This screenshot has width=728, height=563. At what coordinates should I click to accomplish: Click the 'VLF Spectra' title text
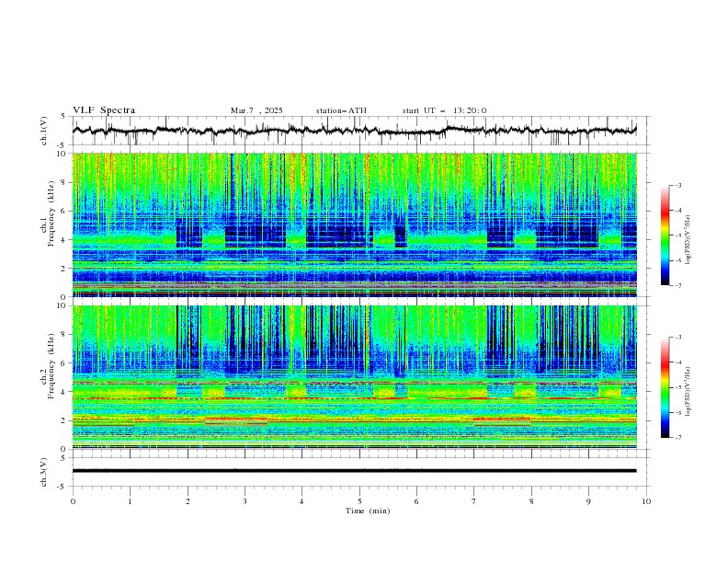(x=104, y=110)
